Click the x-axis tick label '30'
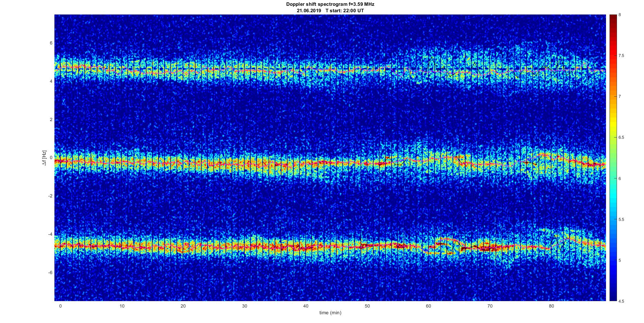The image size is (644, 323). pos(245,306)
